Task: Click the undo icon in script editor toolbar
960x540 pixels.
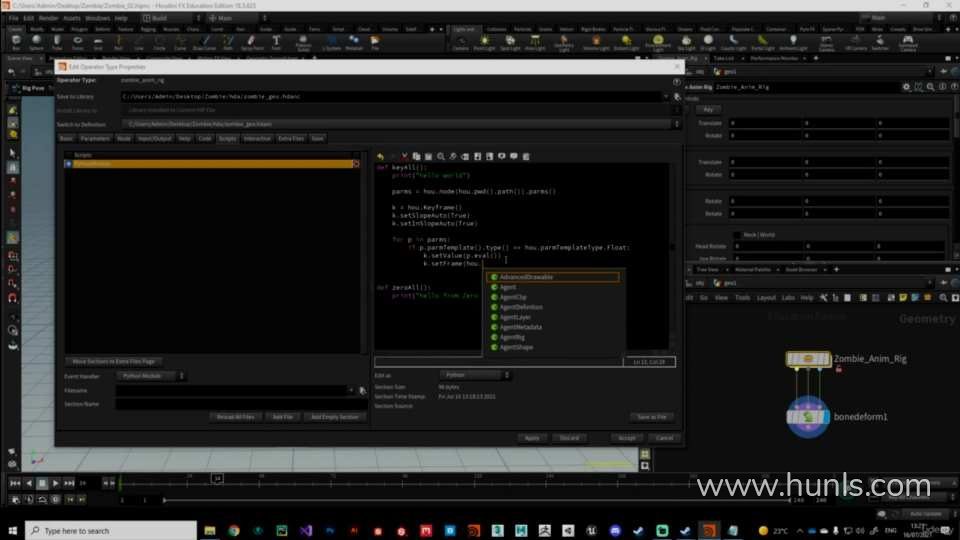Action: click(x=380, y=157)
